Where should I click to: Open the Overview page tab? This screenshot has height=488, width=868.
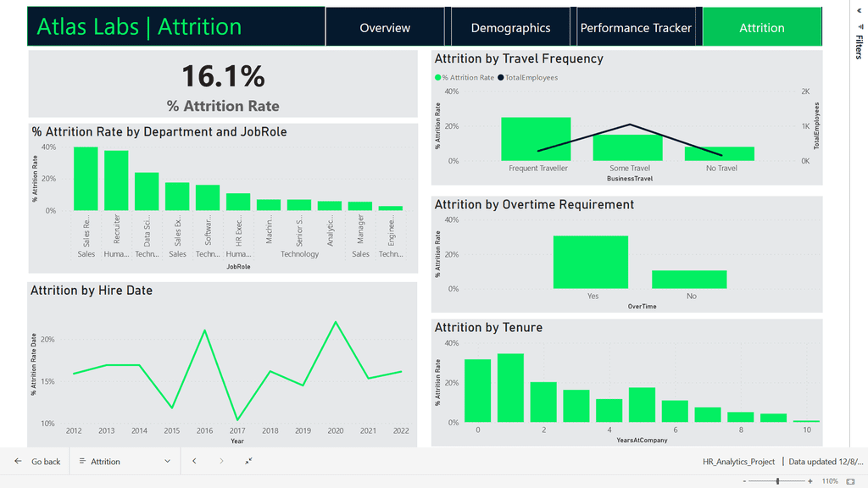385,28
